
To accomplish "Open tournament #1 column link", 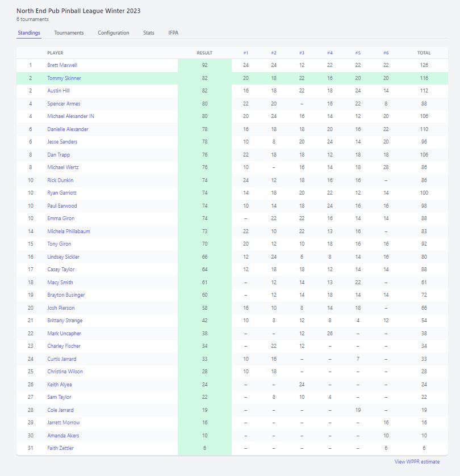I will click(246, 53).
